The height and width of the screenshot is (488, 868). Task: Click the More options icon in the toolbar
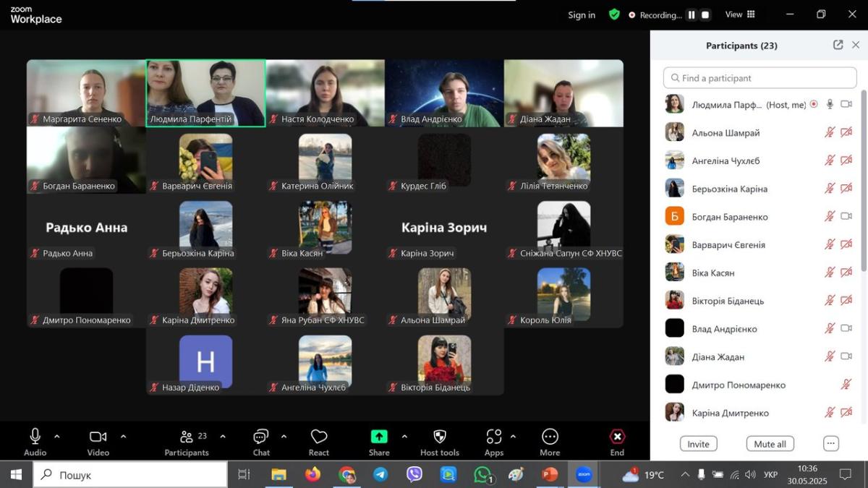550,437
